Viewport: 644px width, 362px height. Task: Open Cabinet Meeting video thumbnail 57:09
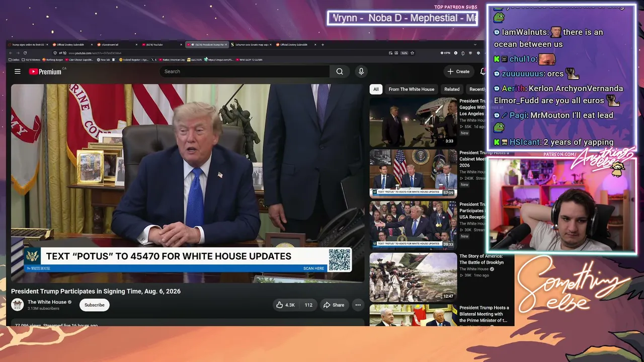click(414, 173)
